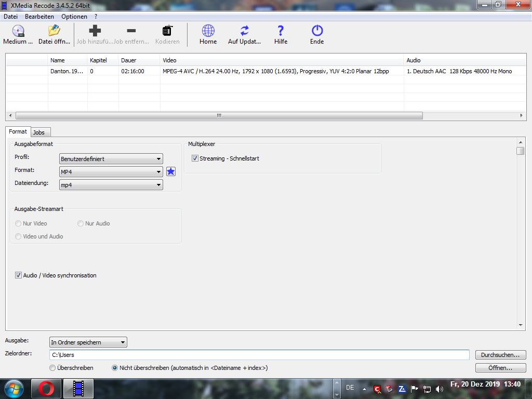Select Nur Audio radio button

pos(81,223)
